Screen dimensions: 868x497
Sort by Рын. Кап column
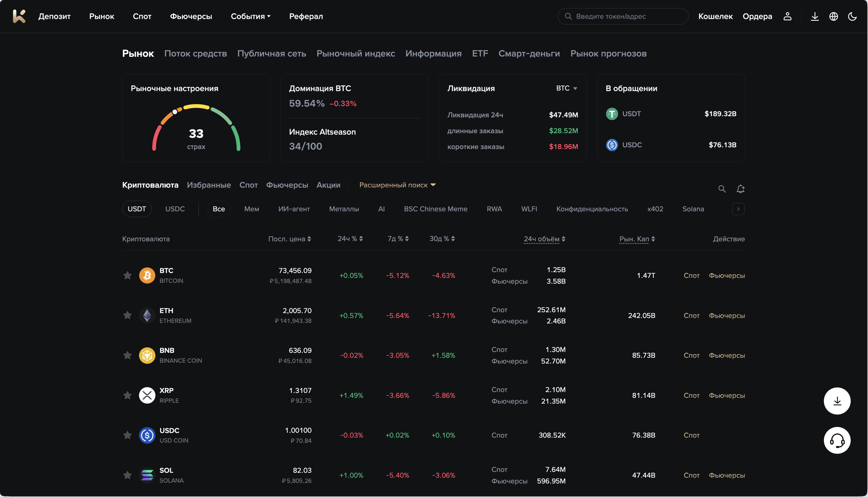click(637, 239)
